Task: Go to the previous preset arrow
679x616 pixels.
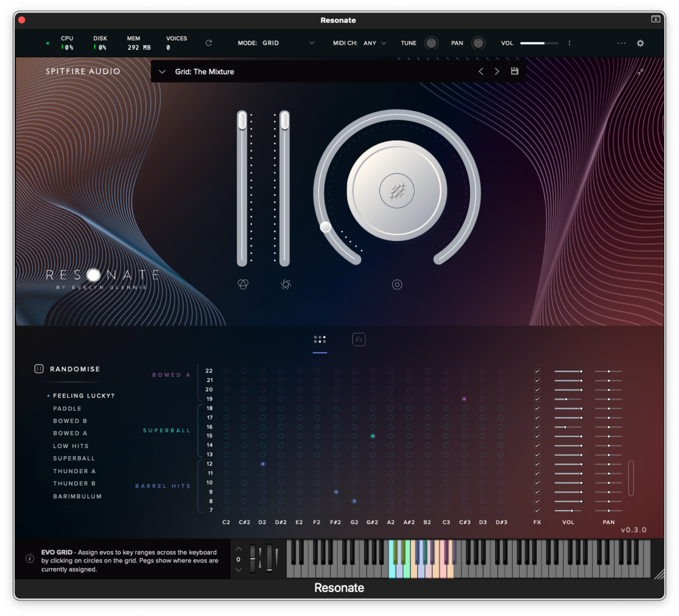Action: coord(481,71)
